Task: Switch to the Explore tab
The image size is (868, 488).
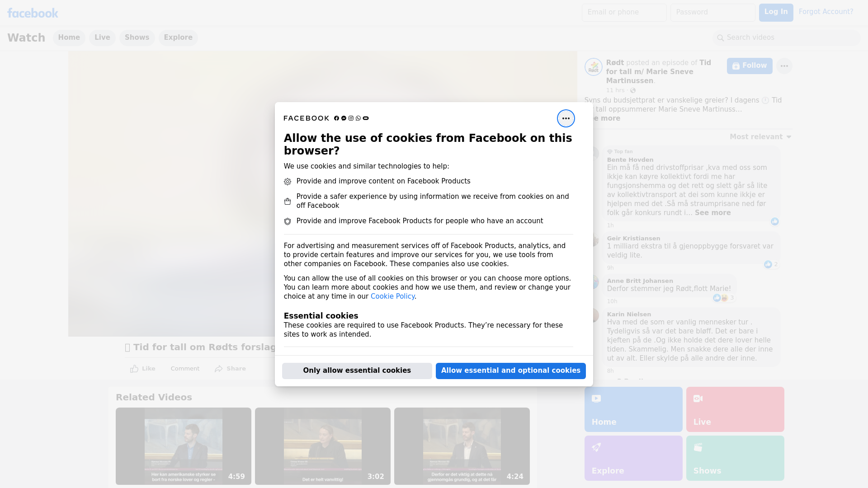Action: click(x=178, y=38)
